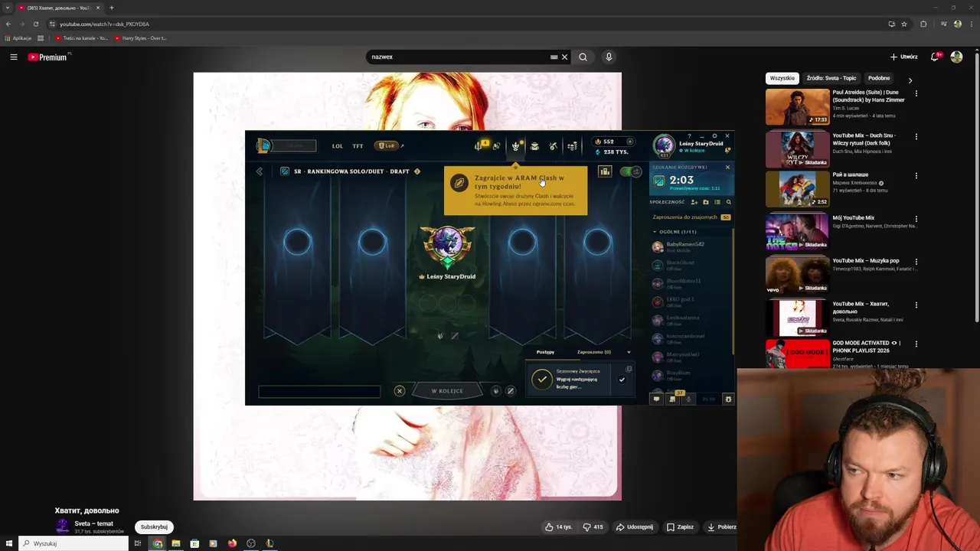Open Firefox from the taskbar
The image size is (980, 551).
(x=232, y=543)
